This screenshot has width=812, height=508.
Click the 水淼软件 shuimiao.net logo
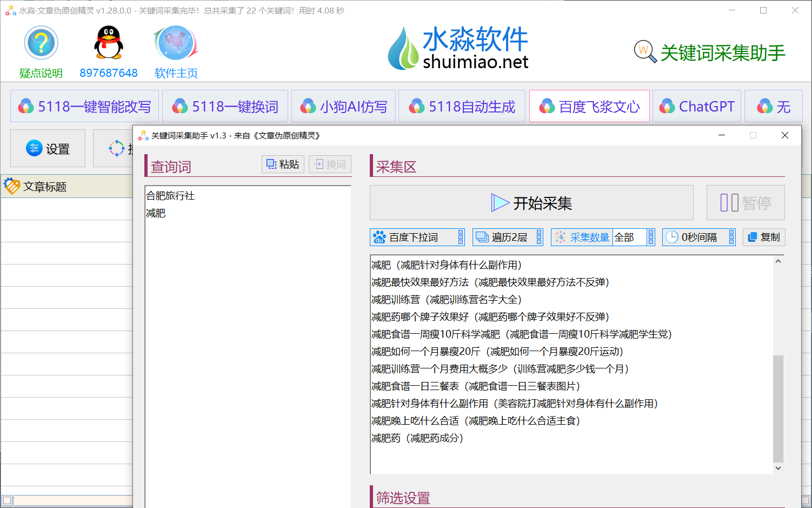(458, 48)
